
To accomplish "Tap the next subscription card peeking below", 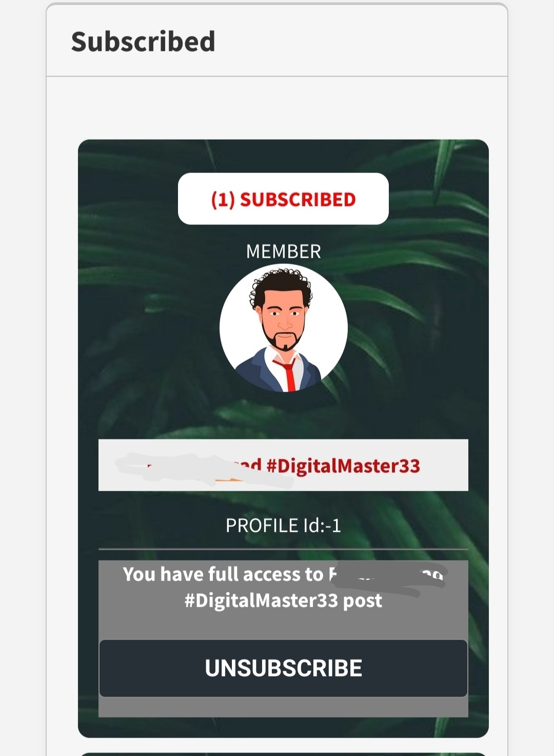I will (x=283, y=753).
